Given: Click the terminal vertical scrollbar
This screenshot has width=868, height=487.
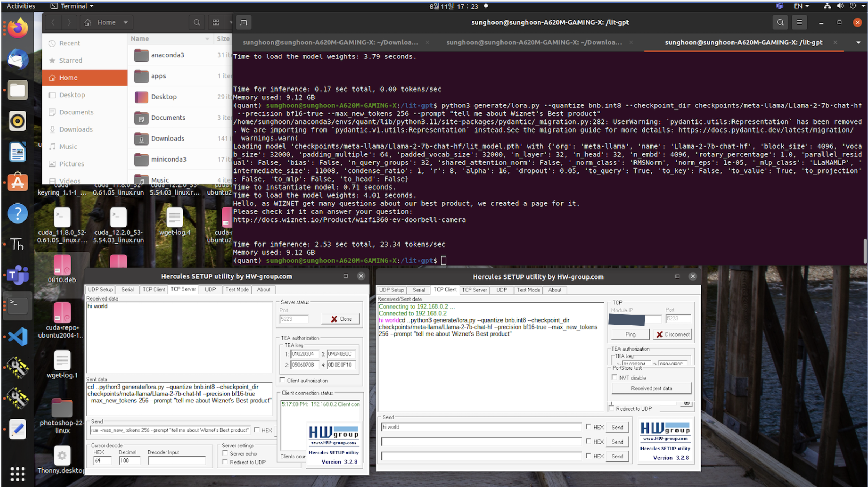Looking at the screenshot, I should tap(865, 250).
